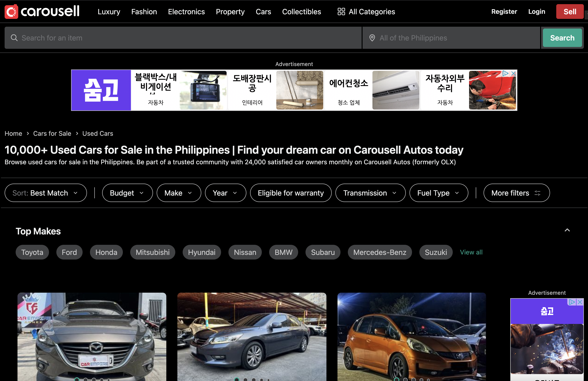Select the BMW make chip

click(x=283, y=252)
